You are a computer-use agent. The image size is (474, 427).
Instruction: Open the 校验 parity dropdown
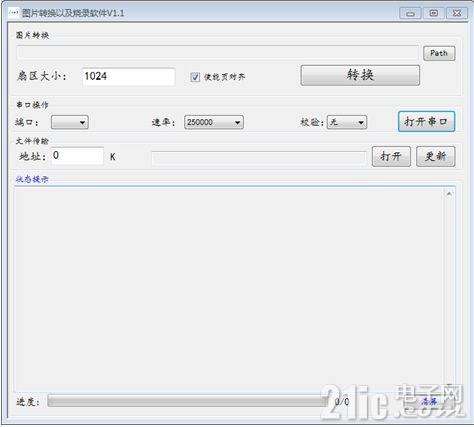point(347,122)
